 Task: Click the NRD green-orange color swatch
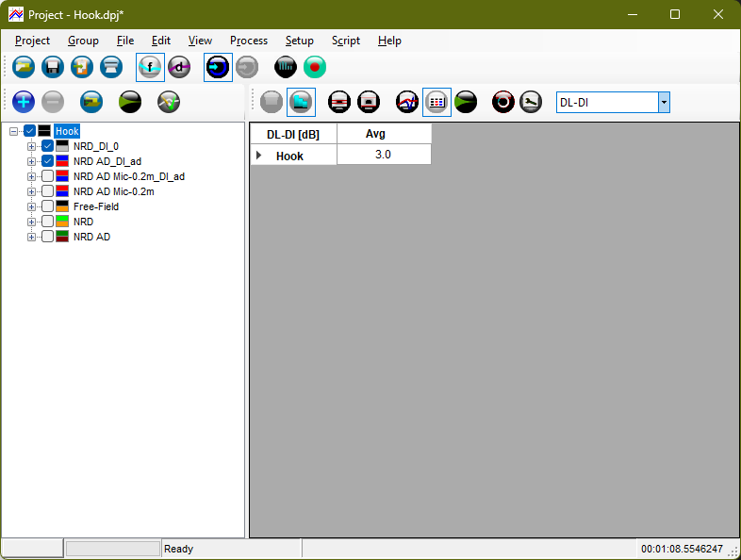[62, 222]
